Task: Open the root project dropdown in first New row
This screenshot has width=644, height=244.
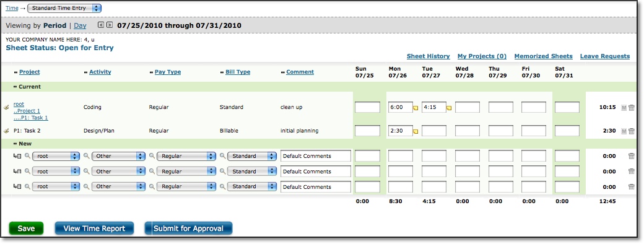Action: coord(56,156)
